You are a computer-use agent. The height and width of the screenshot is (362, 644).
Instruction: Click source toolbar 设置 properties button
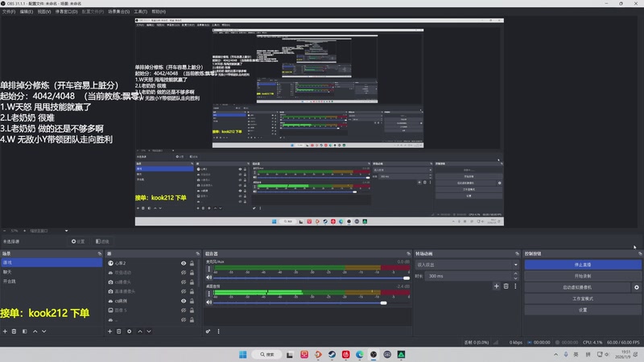[78, 241]
